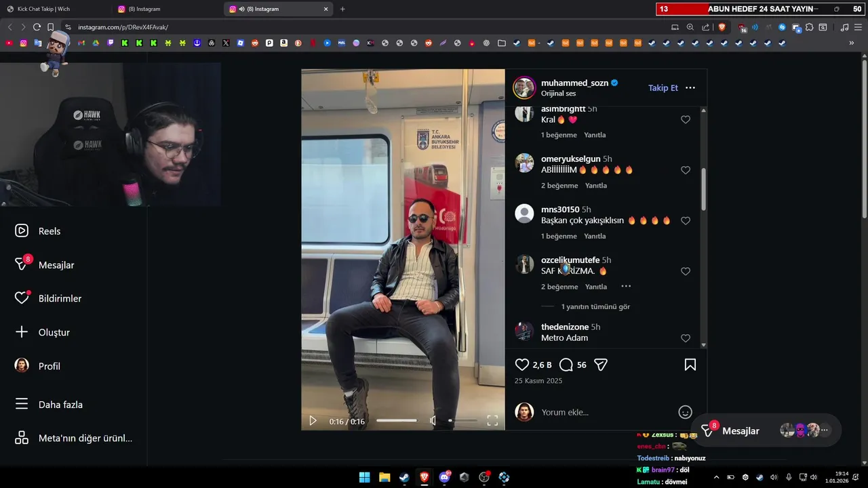Open emoji picker beside comment field
This screenshot has width=868, height=488.
[685, 412]
